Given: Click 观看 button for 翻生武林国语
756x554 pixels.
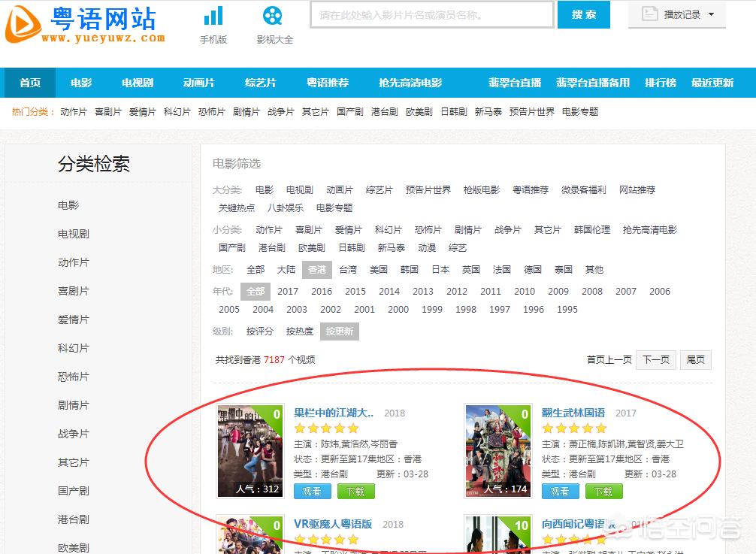Looking at the screenshot, I should (x=560, y=492).
